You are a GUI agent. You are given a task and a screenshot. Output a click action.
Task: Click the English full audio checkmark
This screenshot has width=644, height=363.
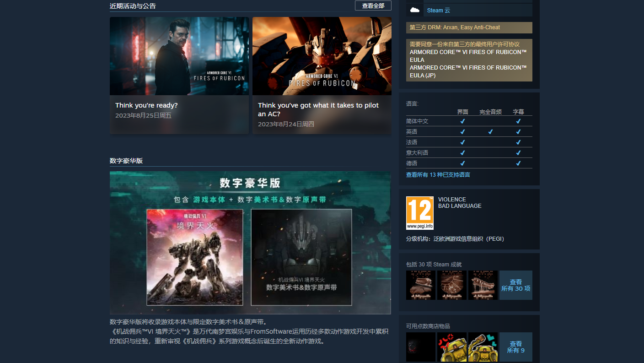pos(490,132)
